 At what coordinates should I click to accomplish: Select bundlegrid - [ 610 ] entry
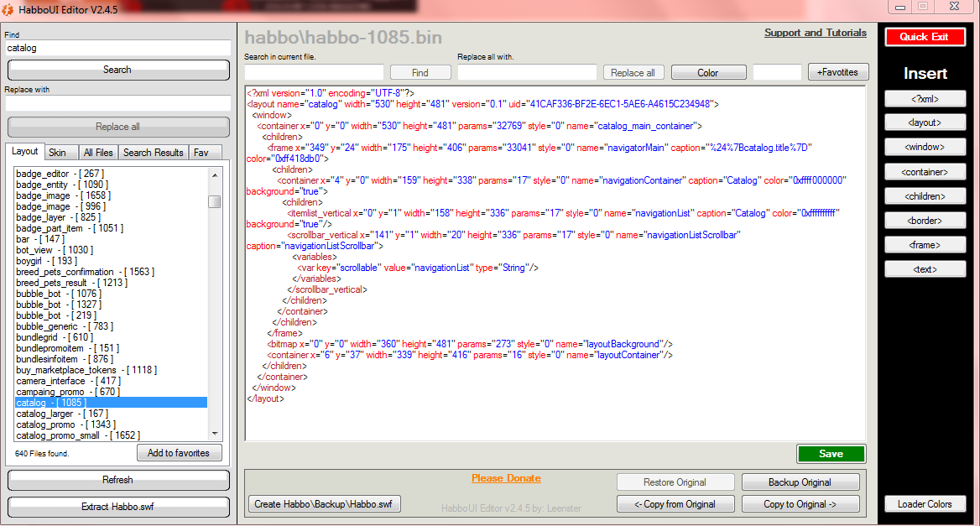coord(55,338)
